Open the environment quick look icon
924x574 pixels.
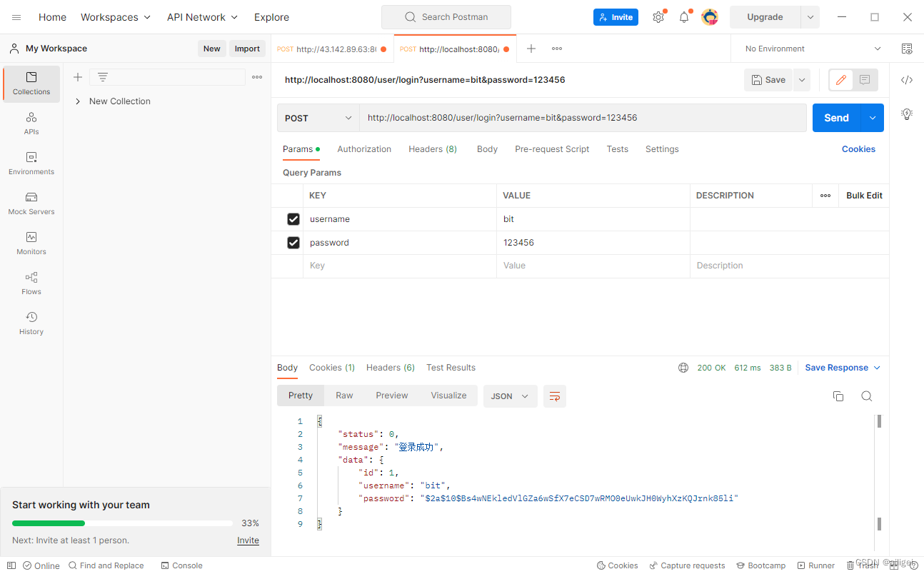(907, 49)
